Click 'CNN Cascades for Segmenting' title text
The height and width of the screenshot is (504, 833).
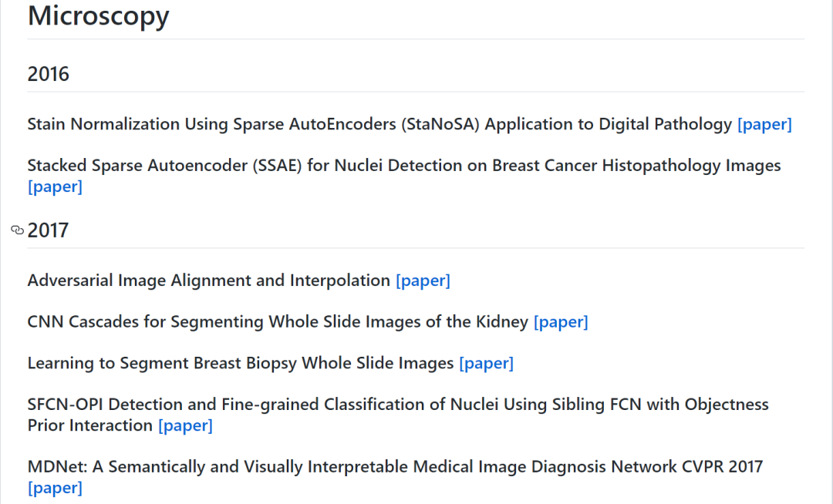pos(145,322)
